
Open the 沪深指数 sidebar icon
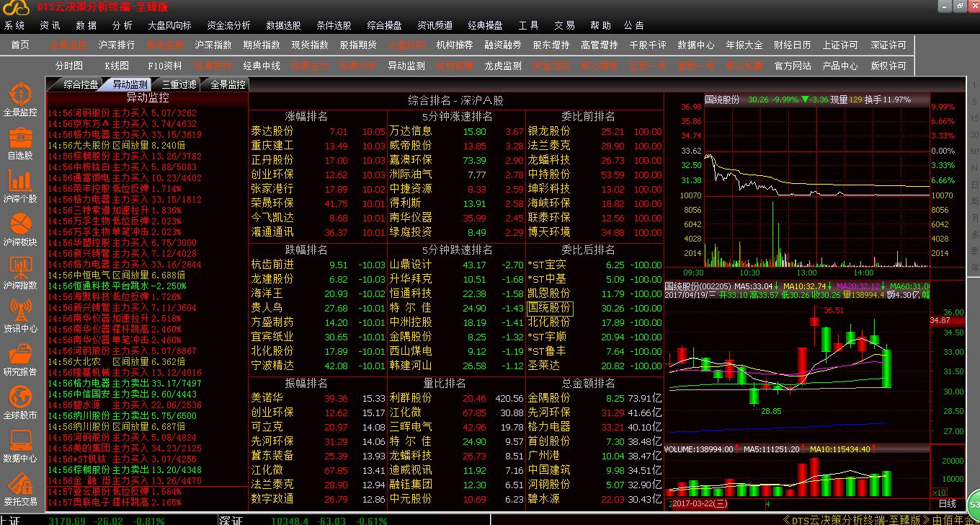(20, 273)
